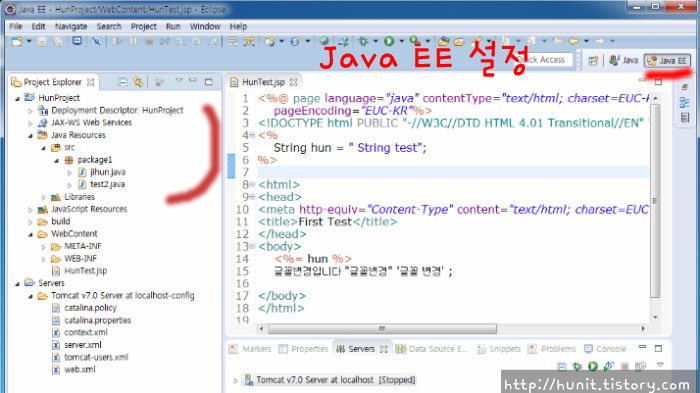Select server.xml in Tomcat config
The width and height of the screenshot is (700, 393).
pyautogui.click(x=76, y=345)
